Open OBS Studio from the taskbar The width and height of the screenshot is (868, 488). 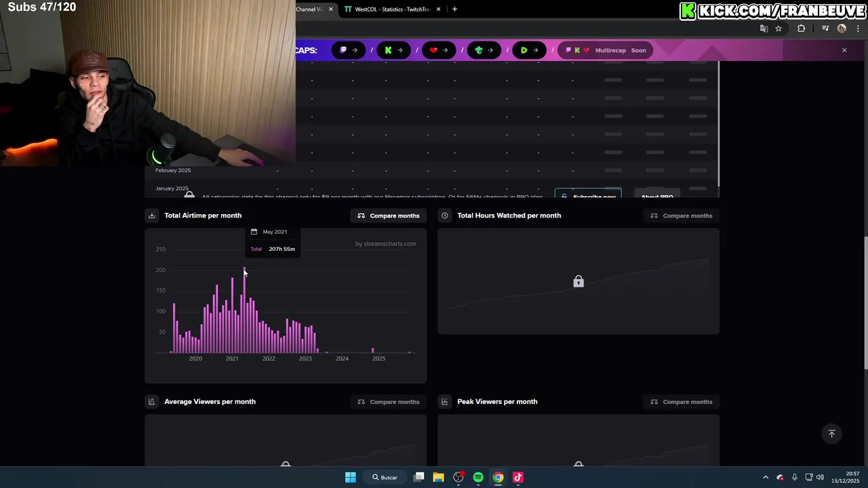458,477
